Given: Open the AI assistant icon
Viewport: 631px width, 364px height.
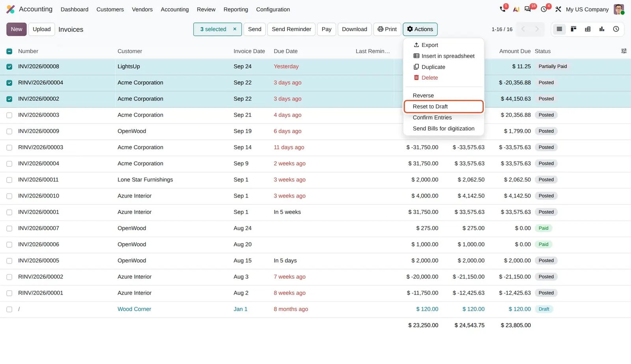Looking at the screenshot, I should (516, 9).
